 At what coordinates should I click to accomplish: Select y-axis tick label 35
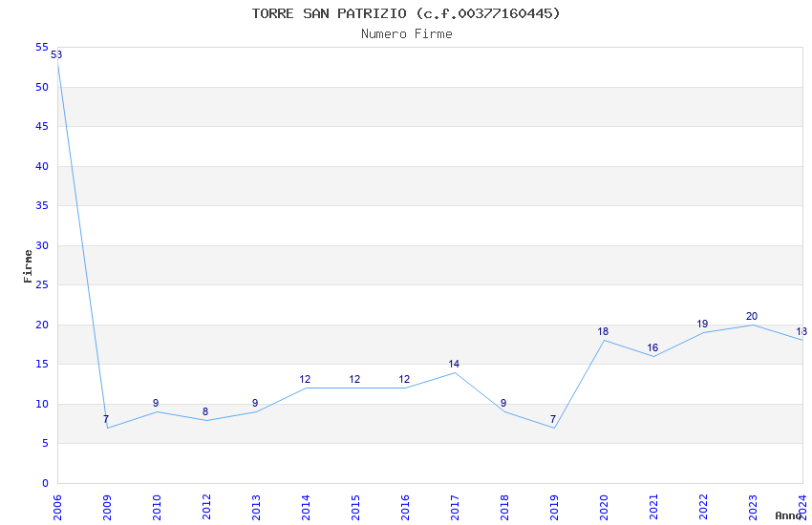pos(42,206)
